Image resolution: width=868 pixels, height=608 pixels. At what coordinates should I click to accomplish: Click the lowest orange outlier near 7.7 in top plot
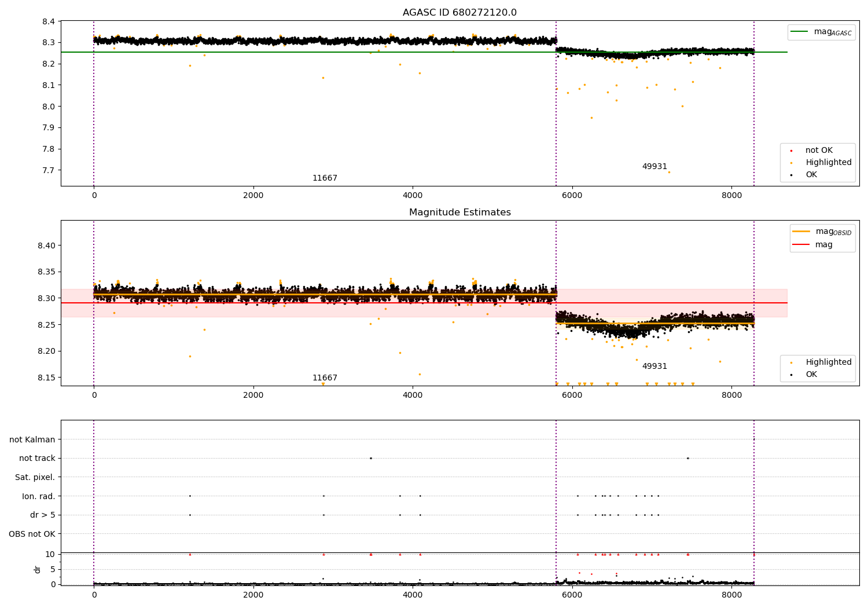(x=669, y=172)
